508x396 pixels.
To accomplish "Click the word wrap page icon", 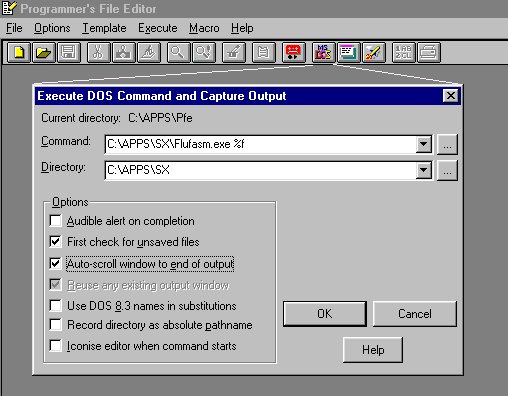I will [264, 52].
